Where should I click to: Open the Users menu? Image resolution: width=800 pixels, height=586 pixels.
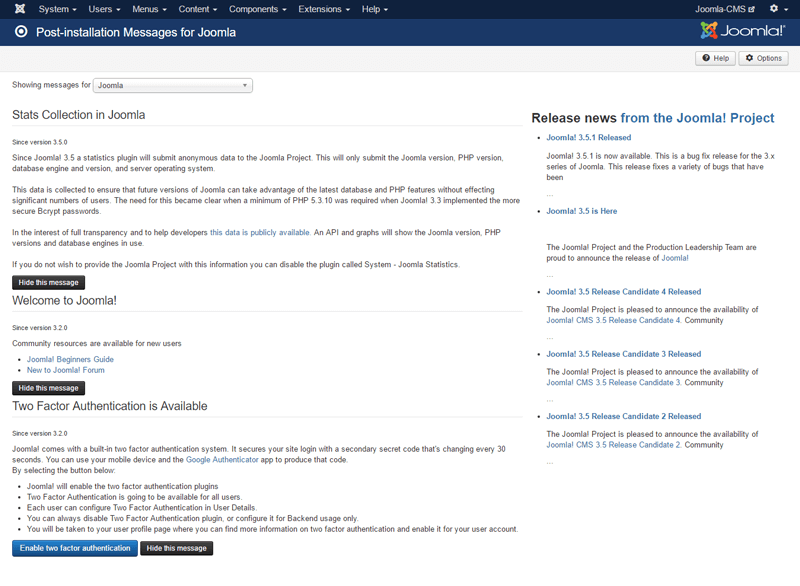point(104,9)
